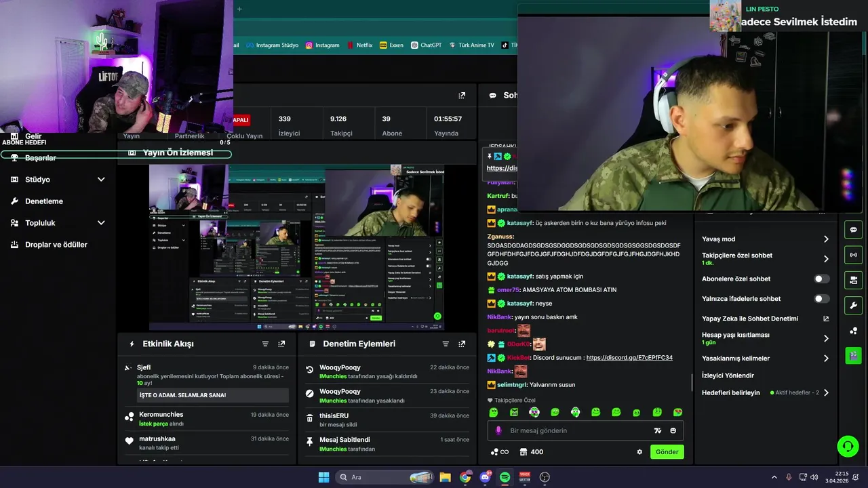This screenshot has height=488, width=868.
Task: Open the wrench tools icon in right rail
Action: pyautogui.click(x=853, y=305)
